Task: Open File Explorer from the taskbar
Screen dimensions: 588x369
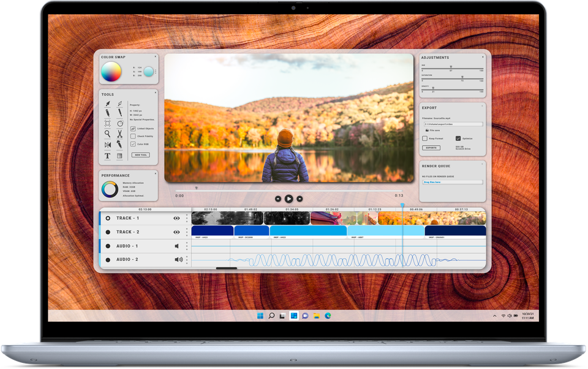Action: coord(317,316)
